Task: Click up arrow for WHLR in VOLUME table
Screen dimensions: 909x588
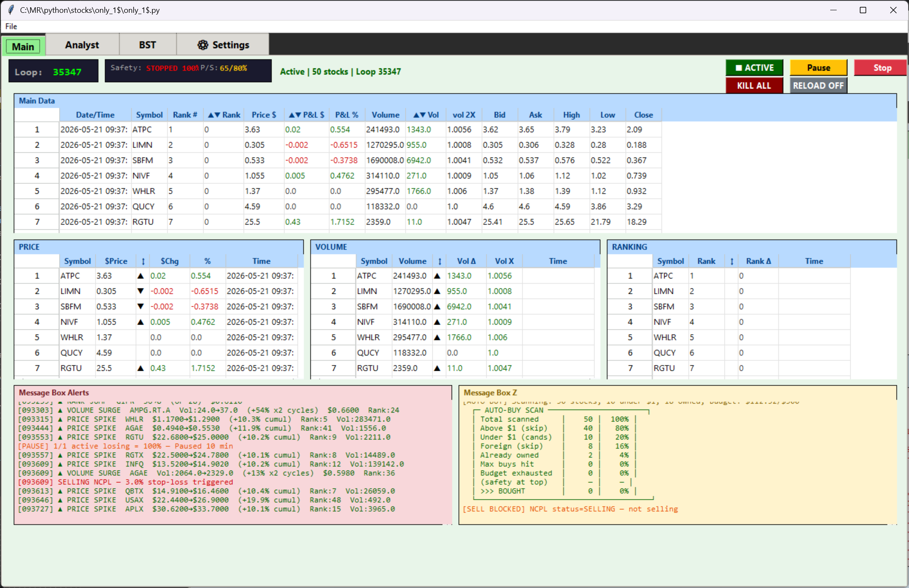Action: [437, 337]
